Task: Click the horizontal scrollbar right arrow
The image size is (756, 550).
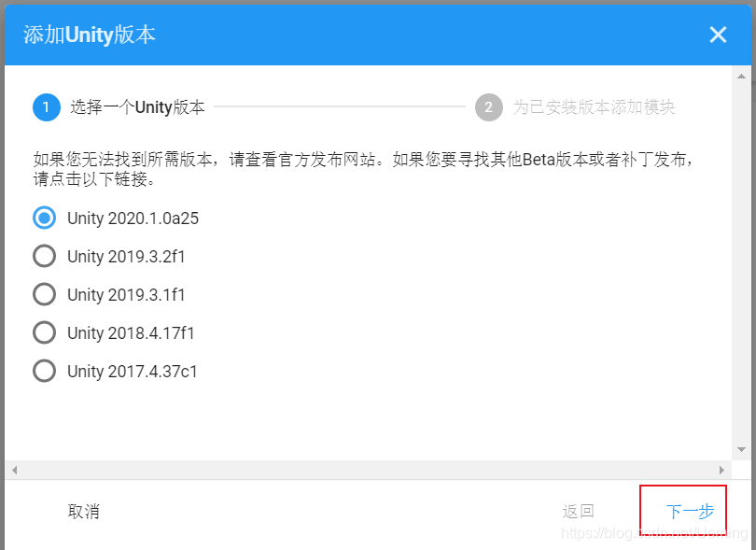Action: pos(721,470)
